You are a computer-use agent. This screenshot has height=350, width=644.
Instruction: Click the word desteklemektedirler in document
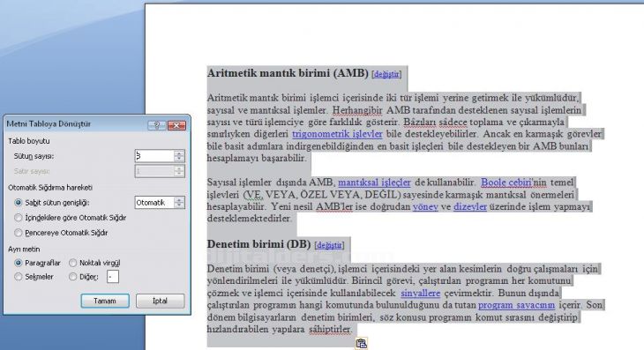[x=249, y=219]
